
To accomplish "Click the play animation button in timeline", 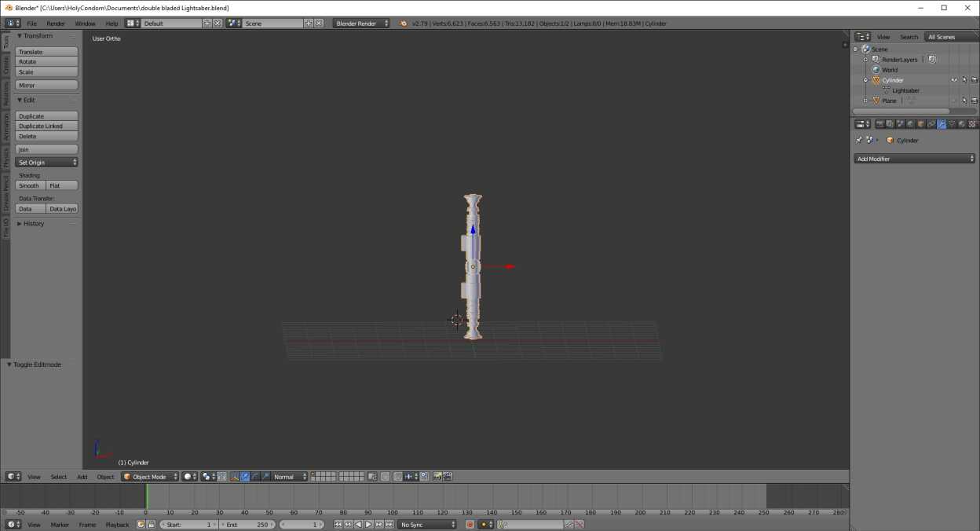I will pyautogui.click(x=368, y=525).
